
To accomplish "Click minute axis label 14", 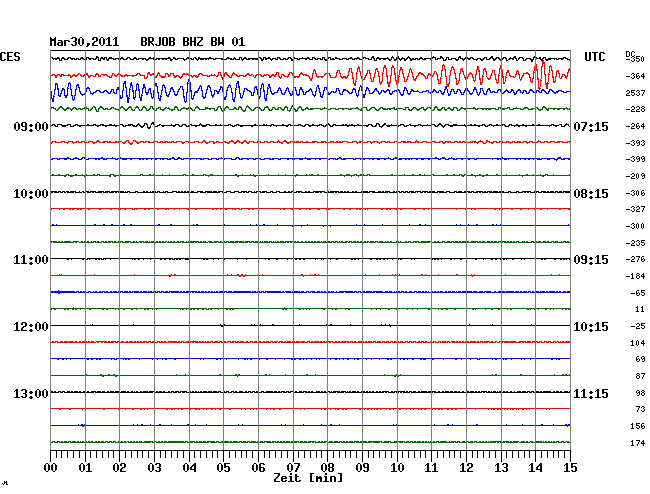I will tap(535, 468).
